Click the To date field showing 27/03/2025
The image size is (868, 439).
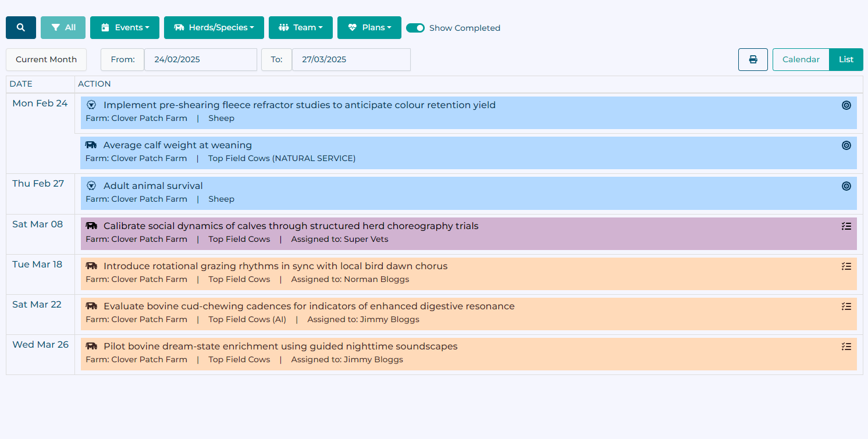[351, 59]
